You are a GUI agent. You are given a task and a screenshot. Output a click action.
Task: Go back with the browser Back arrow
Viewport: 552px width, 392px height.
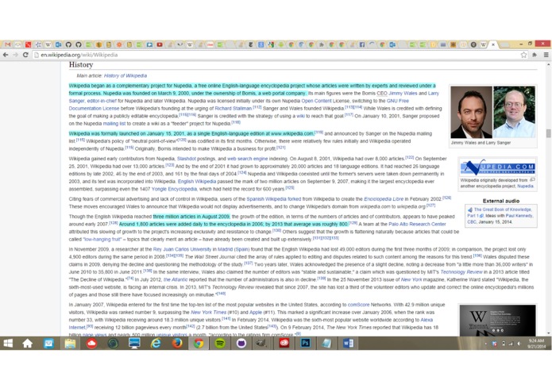coord(6,55)
